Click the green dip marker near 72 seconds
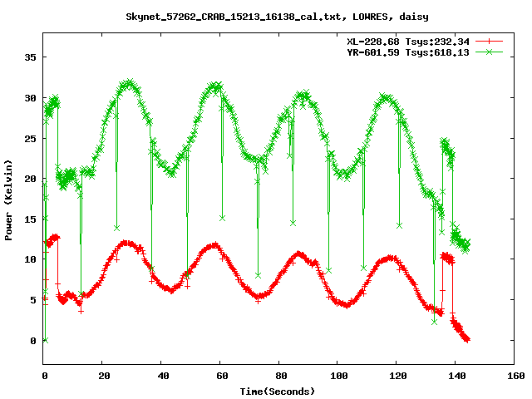Screen dimensions: 532x399 click(258, 274)
